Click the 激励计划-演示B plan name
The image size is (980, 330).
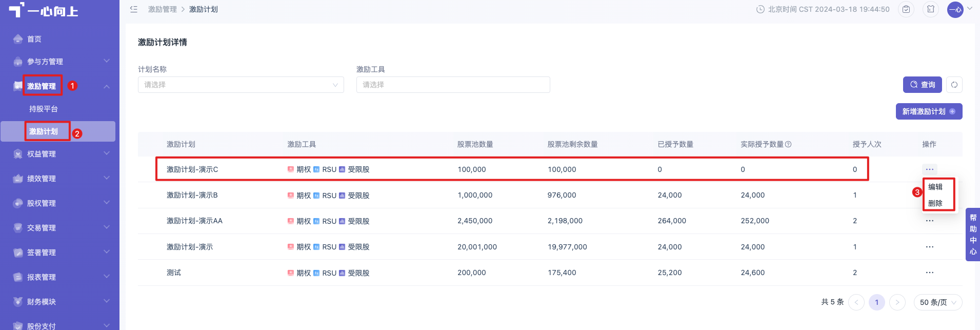[x=192, y=195]
